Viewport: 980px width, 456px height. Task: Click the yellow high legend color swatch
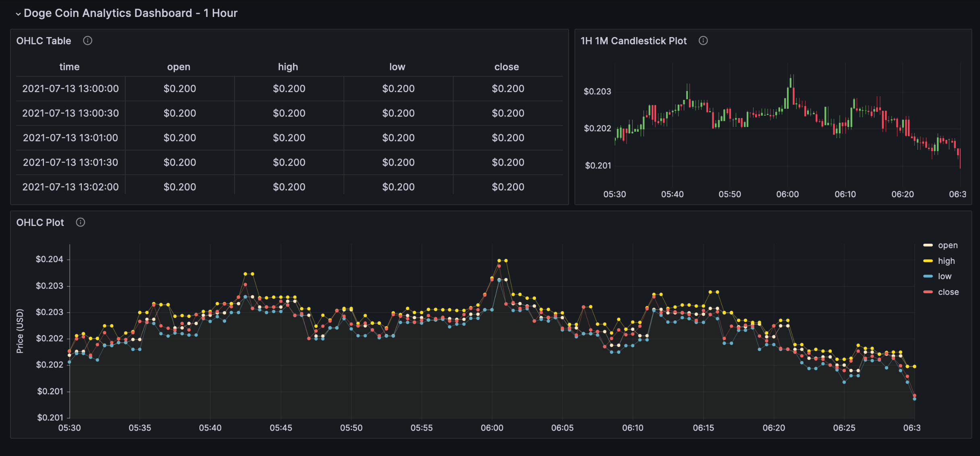pos(928,261)
